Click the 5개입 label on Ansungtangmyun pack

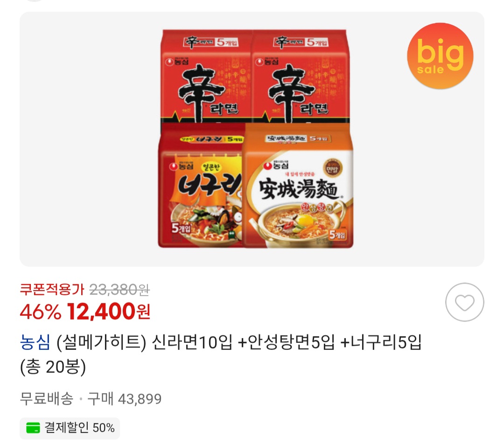337,235
